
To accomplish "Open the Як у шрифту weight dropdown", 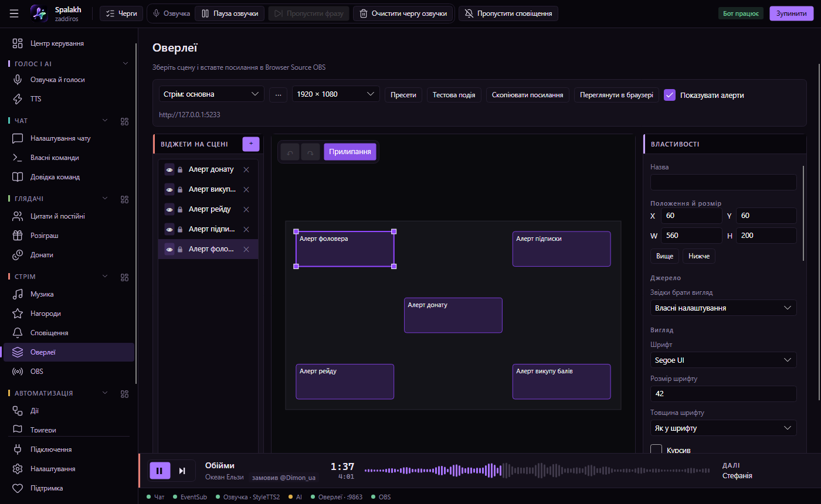I will pyautogui.click(x=723, y=428).
